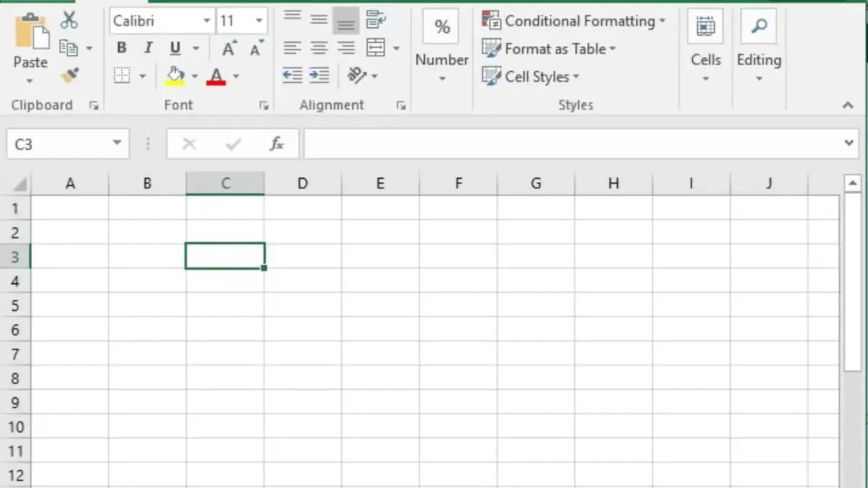Open the Merge & Center dropdown arrow
Viewport: 868px width, 488px height.
[396, 49]
